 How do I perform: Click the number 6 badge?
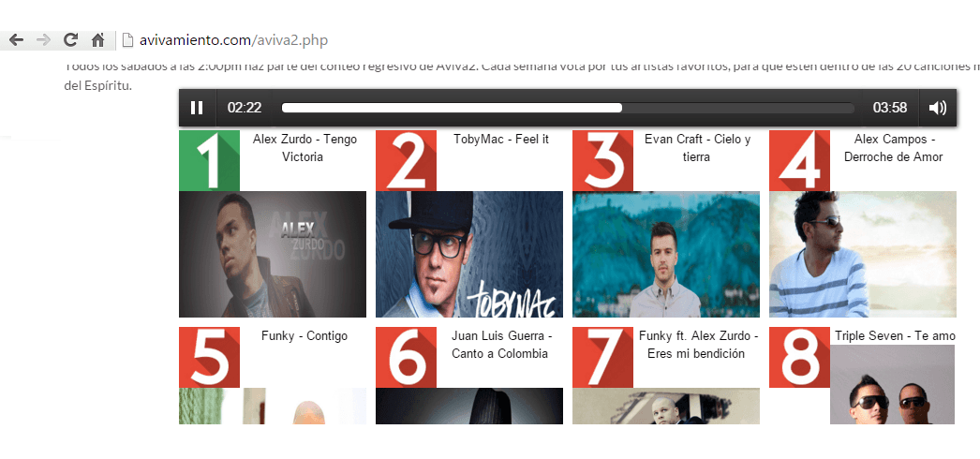pyautogui.click(x=407, y=357)
